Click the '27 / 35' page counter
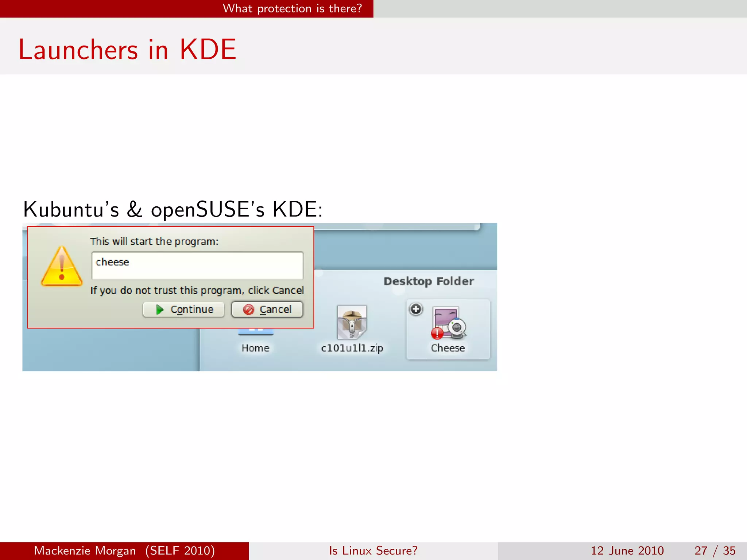The width and height of the screenshot is (747, 560). tap(715, 551)
